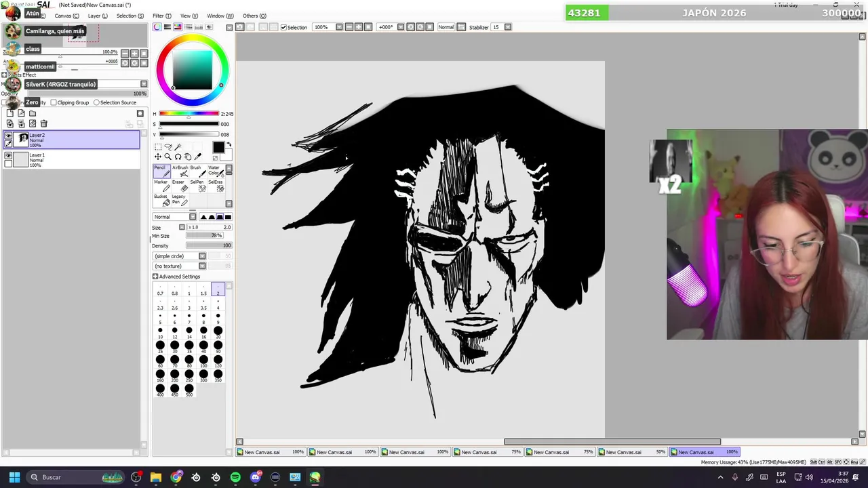Select the Eyedropper color picker tool
Screen dimensions: 868x488
[197, 157]
